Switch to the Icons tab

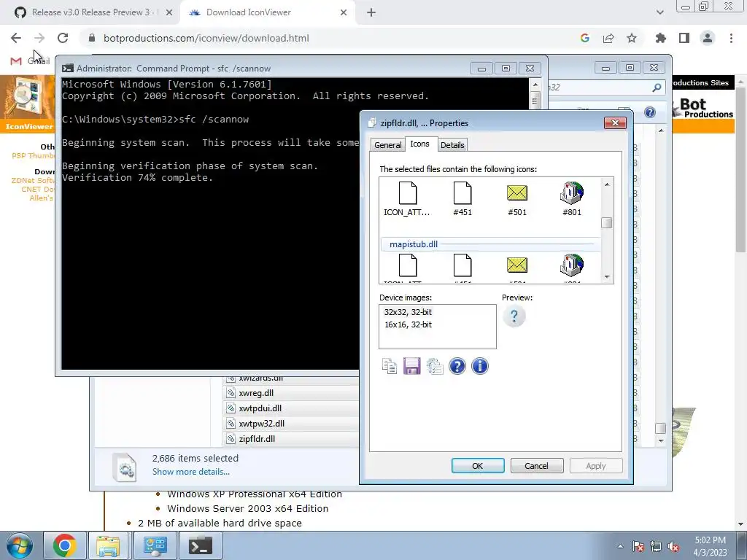(x=419, y=144)
